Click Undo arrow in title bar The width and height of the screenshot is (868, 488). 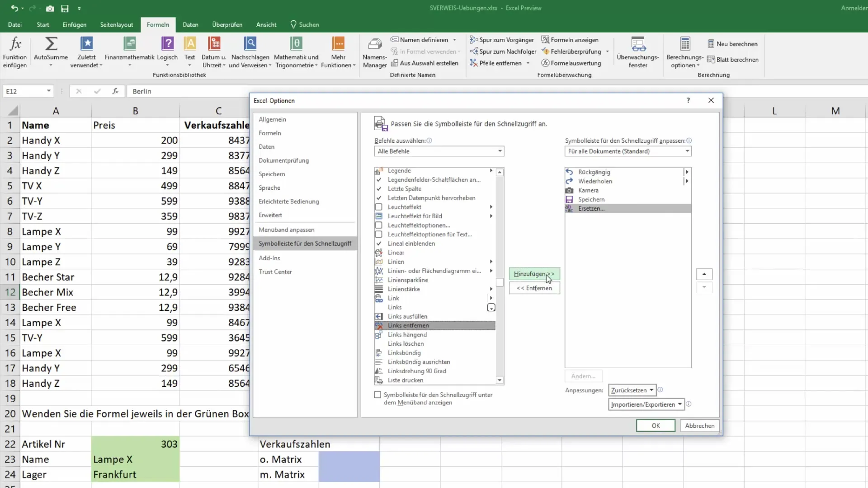pyautogui.click(x=14, y=8)
